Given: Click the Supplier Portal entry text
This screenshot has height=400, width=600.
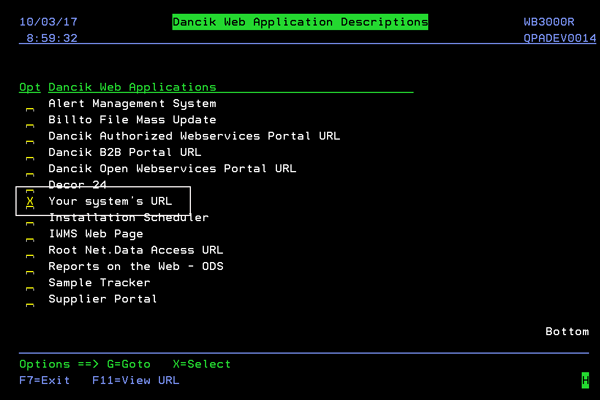Looking at the screenshot, I should [103, 299].
